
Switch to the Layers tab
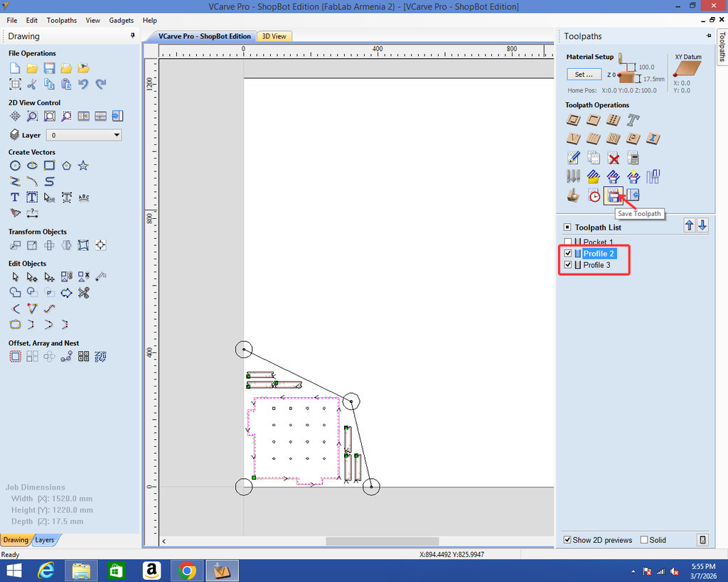[45, 540]
